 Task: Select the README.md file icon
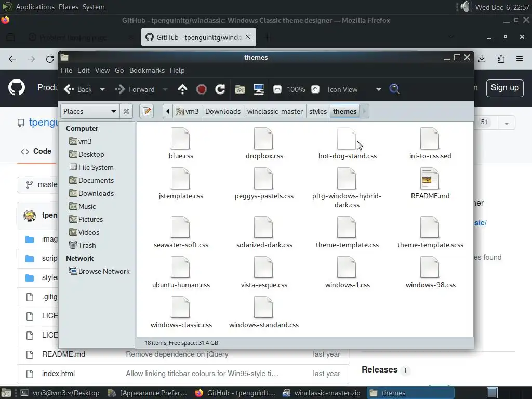(430, 179)
